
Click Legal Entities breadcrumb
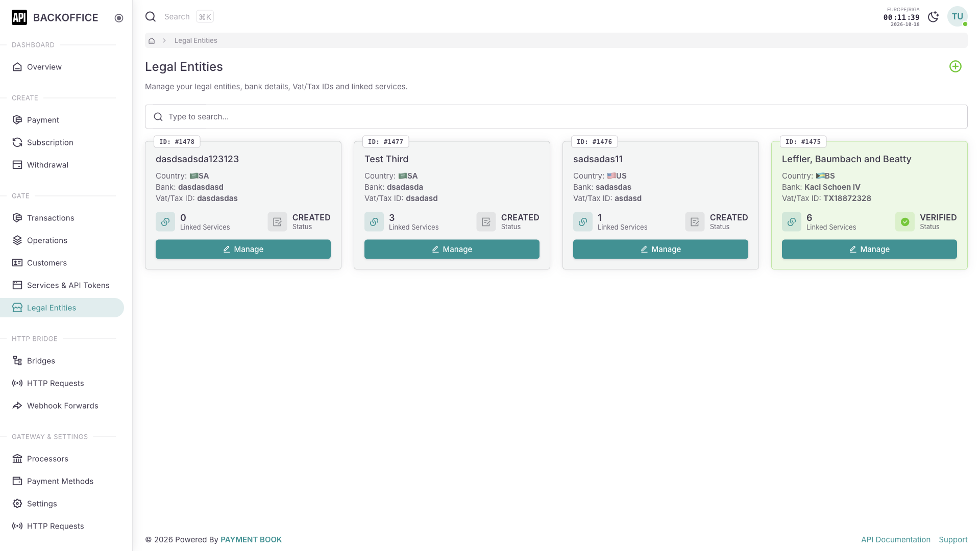click(x=195, y=40)
